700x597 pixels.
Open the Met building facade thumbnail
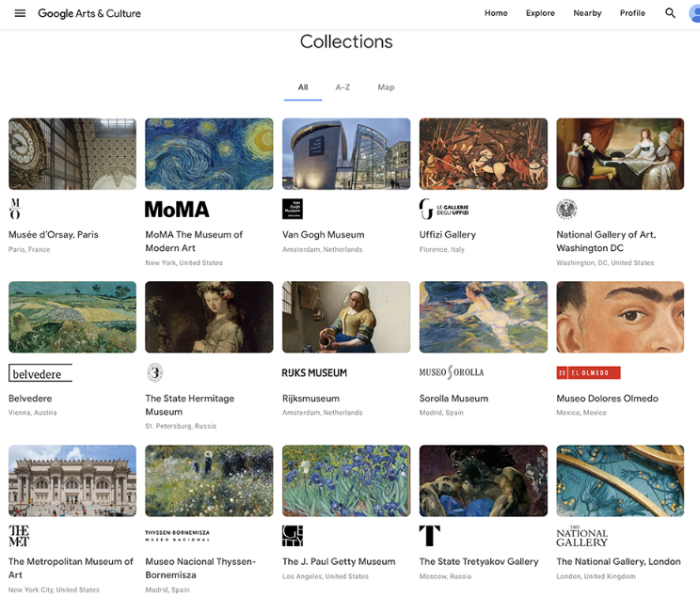click(72, 481)
